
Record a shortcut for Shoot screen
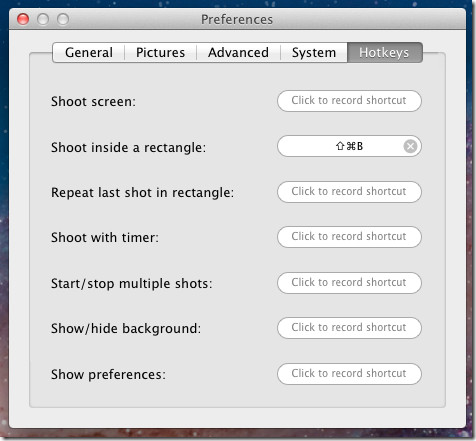349,101
